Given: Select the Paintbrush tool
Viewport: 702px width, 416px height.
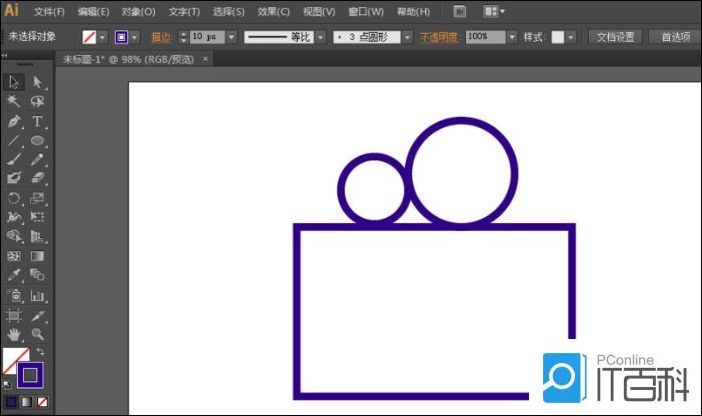Looking at the screenshot, I should (14, 159).
